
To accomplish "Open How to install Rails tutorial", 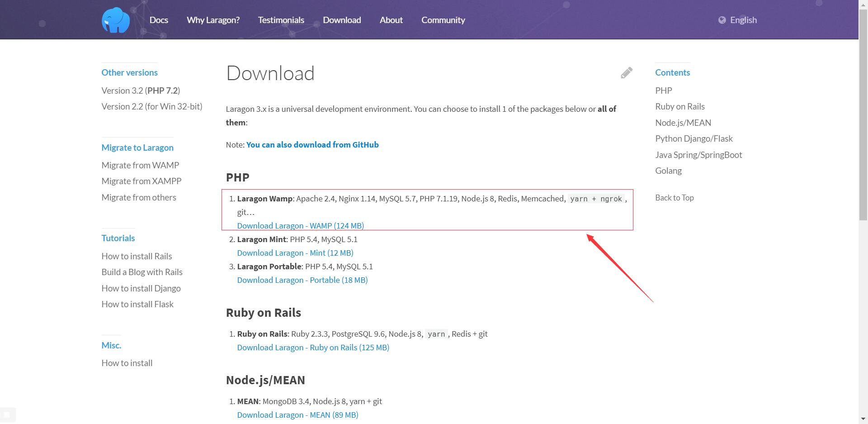I will point(137,256).
